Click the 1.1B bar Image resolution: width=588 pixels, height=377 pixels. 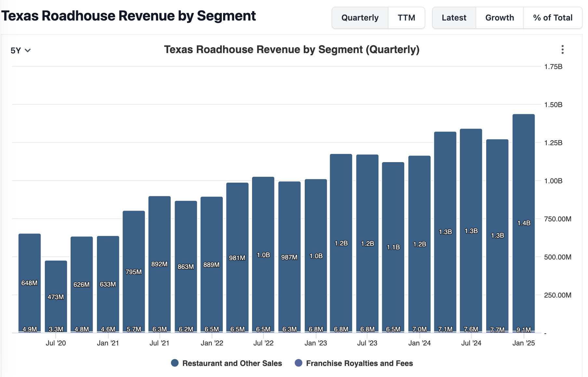pos(393,247)
